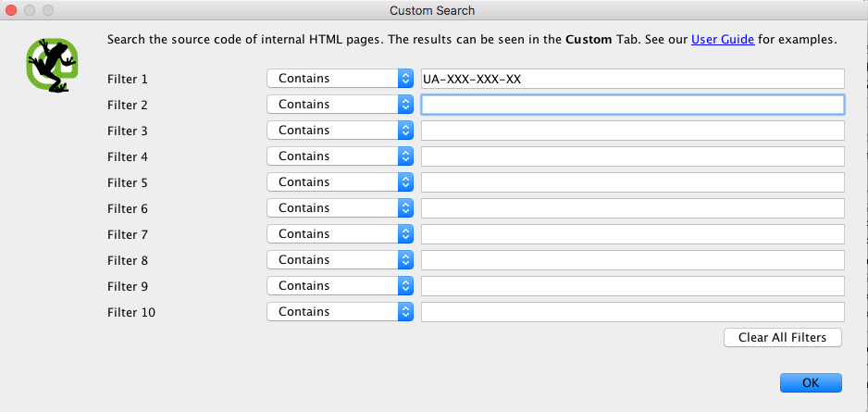Image resolution: width=868 pixels, height=412 pixels.
Task: Focus the Filter 2 search text field
Action: [x=633, y=105]
